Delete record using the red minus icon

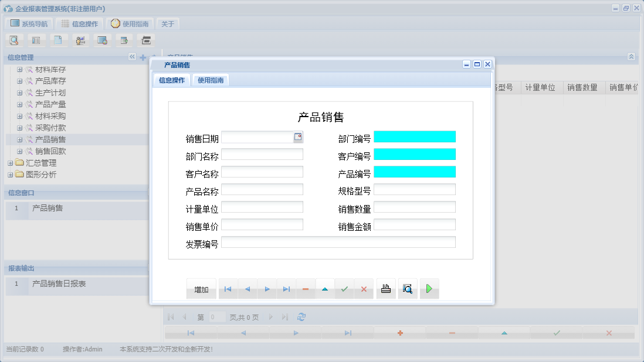tap(306, 288)
